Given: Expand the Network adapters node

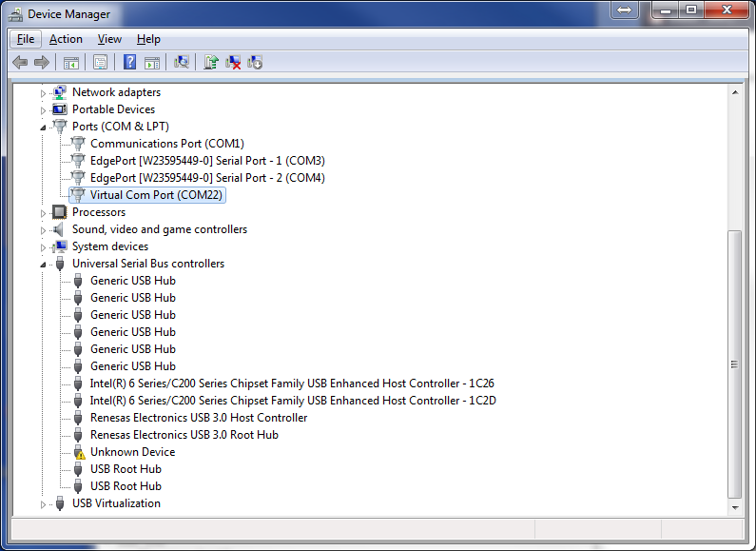Looking at the screenshot, I should (43, 93).
